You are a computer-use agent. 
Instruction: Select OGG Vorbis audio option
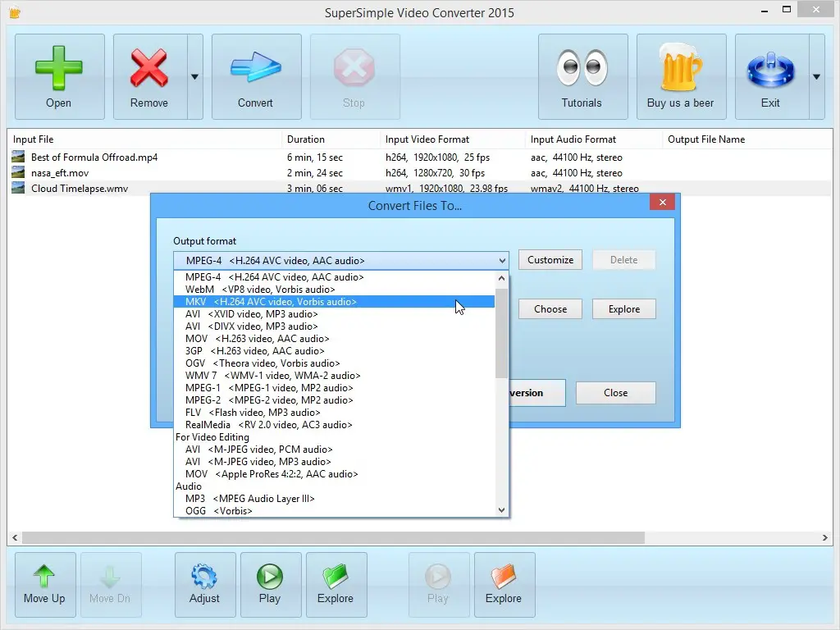[x=334, y=511]
